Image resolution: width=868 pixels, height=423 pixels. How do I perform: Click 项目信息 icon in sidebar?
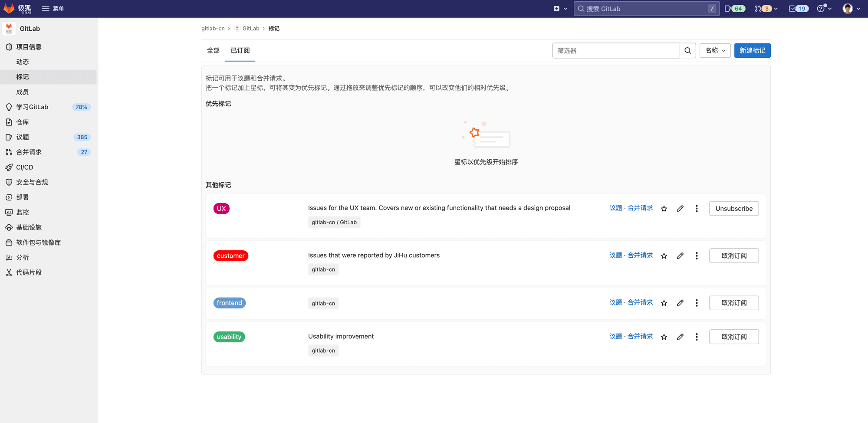(x=9, y=47)
